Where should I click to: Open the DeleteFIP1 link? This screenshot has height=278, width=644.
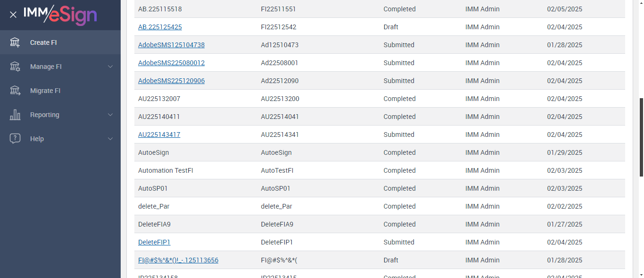(154, 242)
